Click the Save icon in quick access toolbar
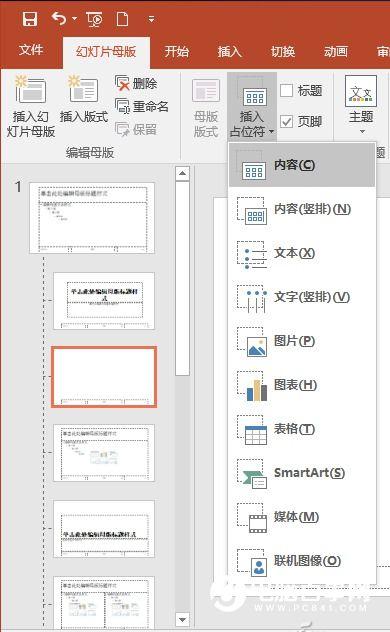Viewport: 390px width, 632px height. click(30, 19)
